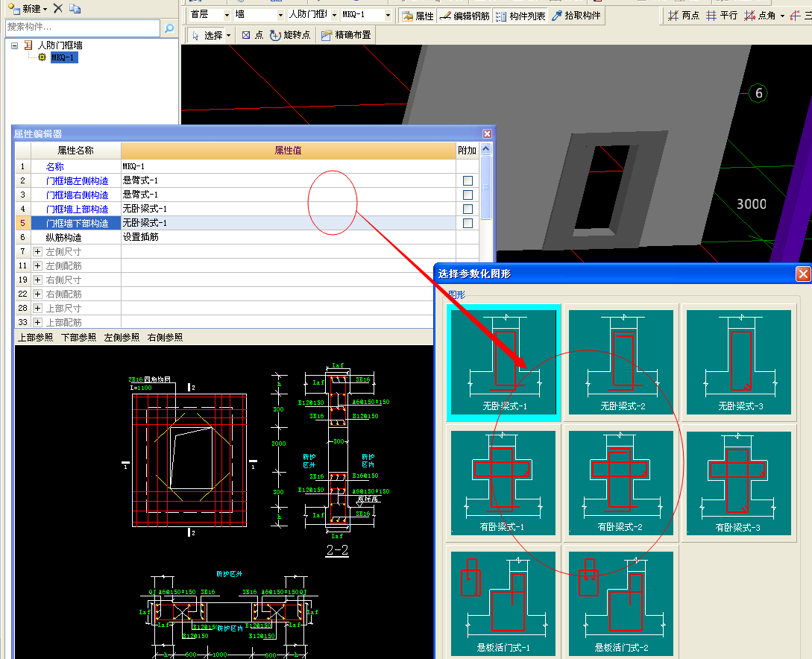Viewport: 812px width, 659px height.
Task: Open 构件列表 component list
Action: point(520,16)
